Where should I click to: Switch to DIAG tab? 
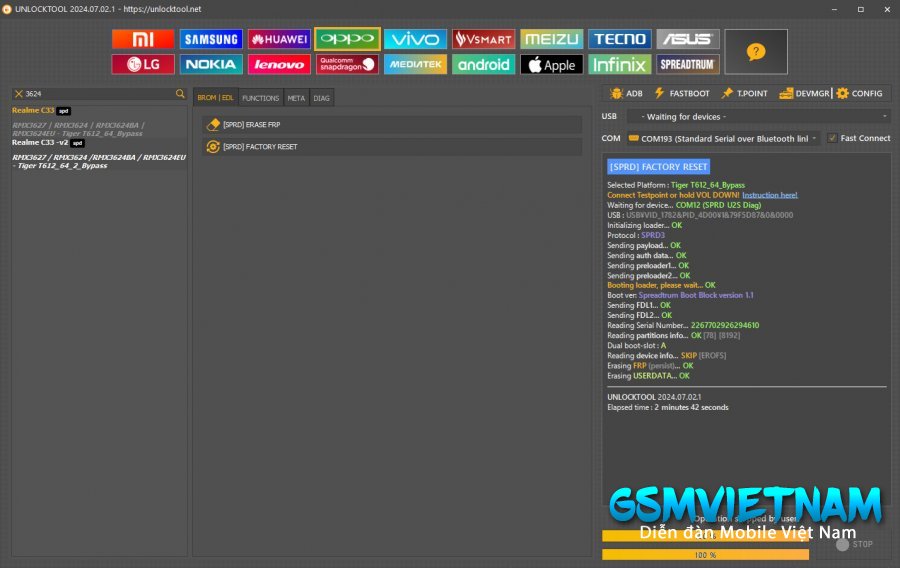(321, 98)
